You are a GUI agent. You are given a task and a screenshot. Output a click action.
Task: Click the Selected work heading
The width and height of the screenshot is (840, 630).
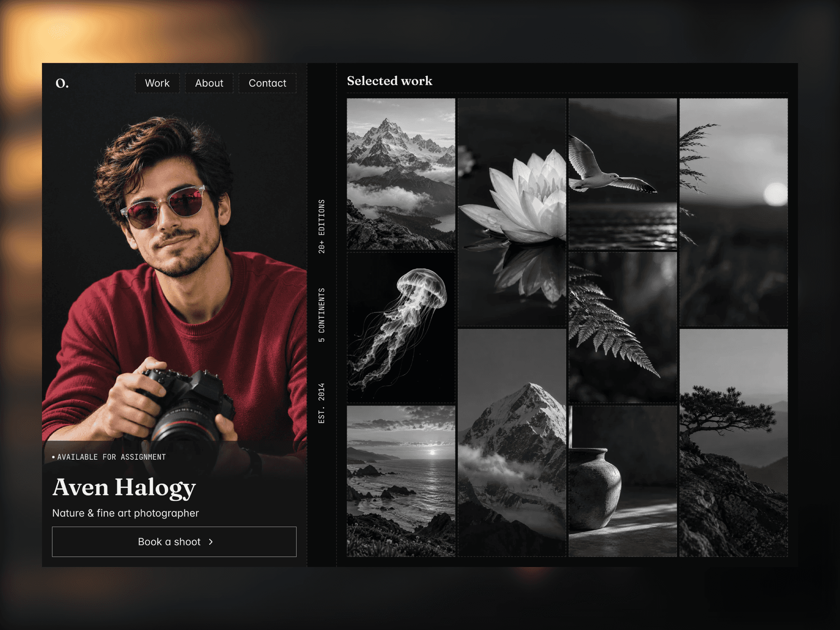click(x=390, y=81)
